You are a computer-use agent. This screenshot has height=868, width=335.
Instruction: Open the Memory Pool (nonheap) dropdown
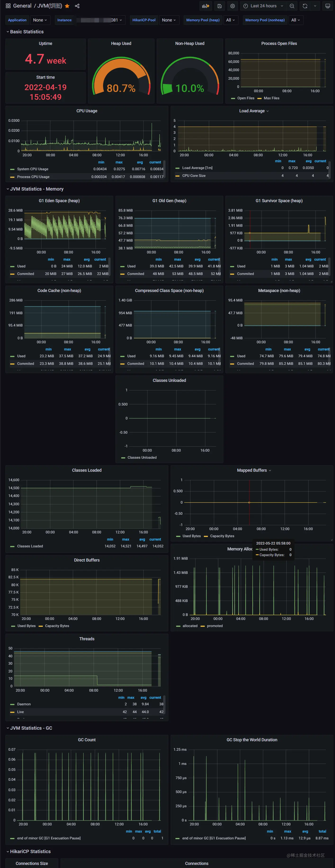point(296,20)
